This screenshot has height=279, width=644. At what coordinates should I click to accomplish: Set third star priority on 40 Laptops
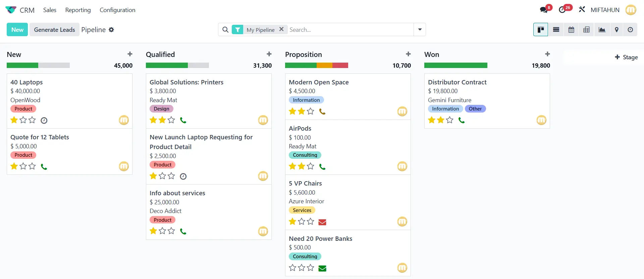(32, 120)
